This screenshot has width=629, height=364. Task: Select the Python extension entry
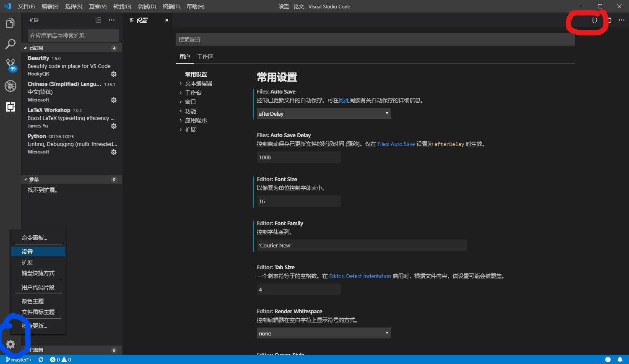click(72, 144)
